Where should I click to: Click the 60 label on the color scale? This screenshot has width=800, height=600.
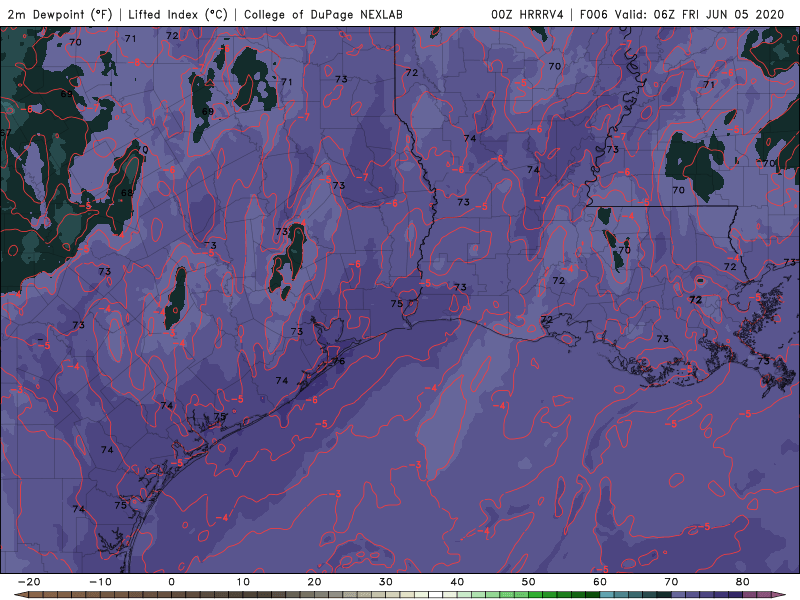coord(600,582)
